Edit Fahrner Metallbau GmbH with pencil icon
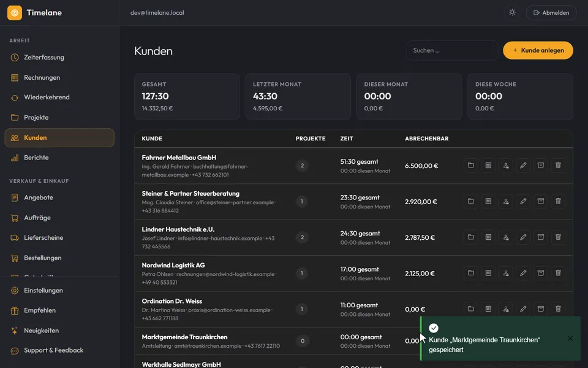Viewport: 588px width, 368px height. pos(523,165)
